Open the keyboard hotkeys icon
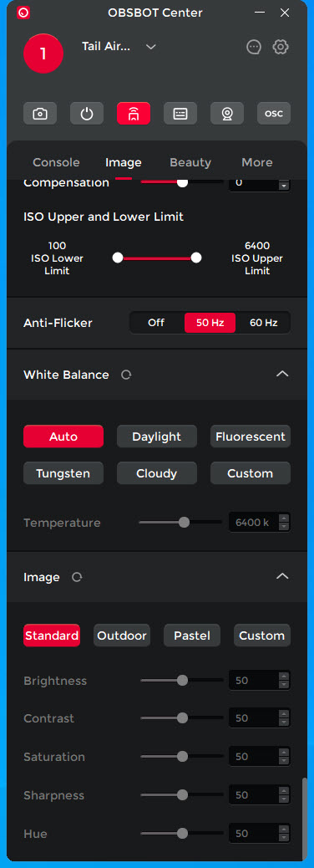314x868 pixels. [x=180, y=114]
